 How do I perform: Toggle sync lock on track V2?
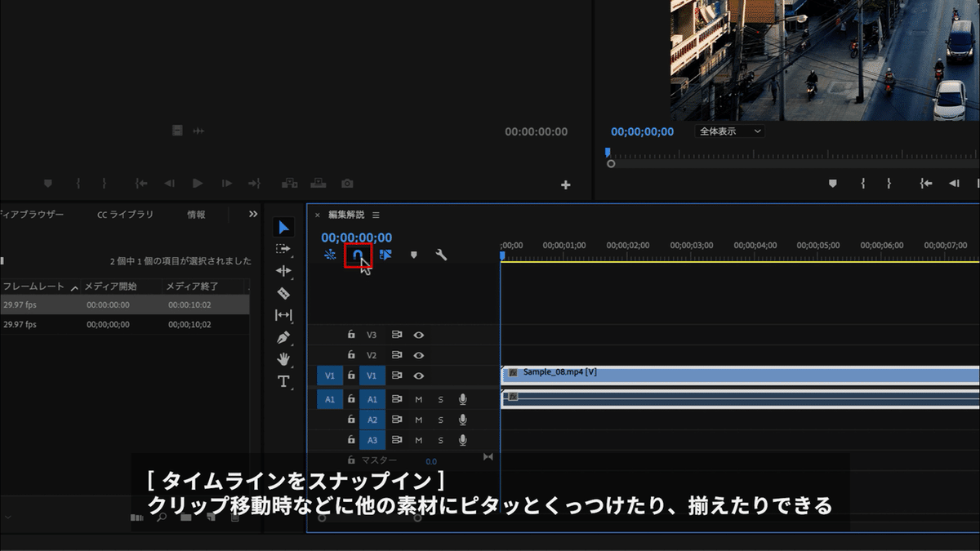[397, 355]
